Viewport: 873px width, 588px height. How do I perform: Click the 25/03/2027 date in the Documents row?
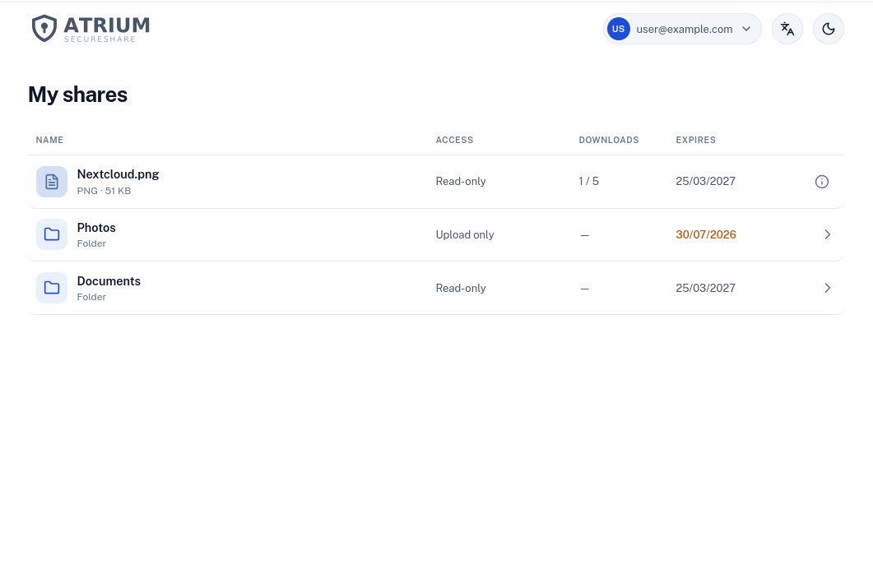[x=705, y=288]
